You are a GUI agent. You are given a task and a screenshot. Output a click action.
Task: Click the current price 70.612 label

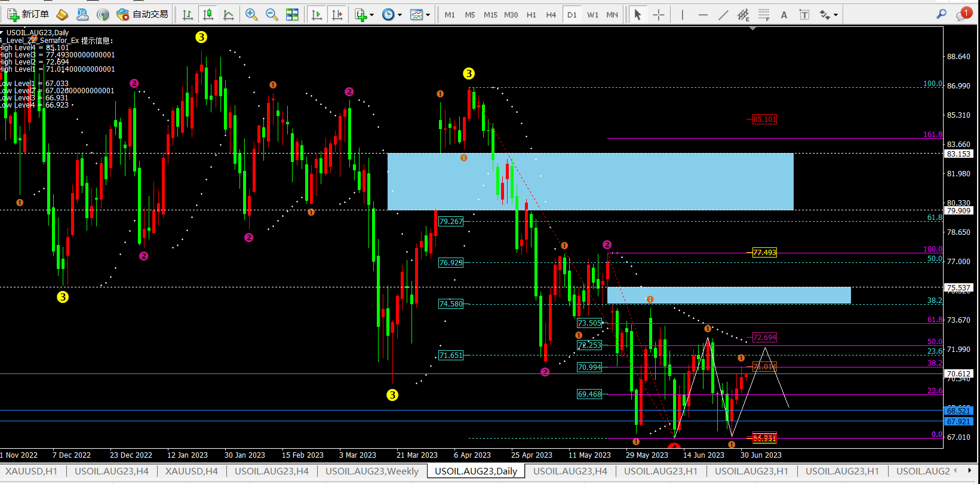tap(959, 374)
